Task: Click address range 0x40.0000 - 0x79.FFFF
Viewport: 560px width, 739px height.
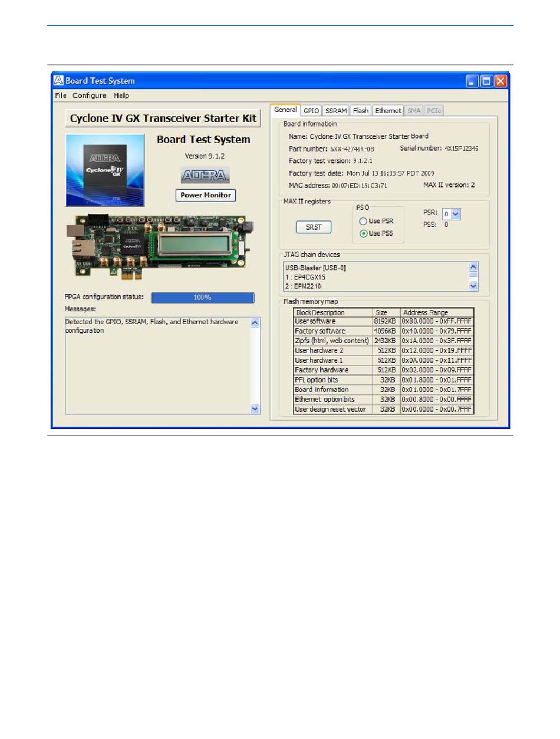Action: [x=437, y=331]
